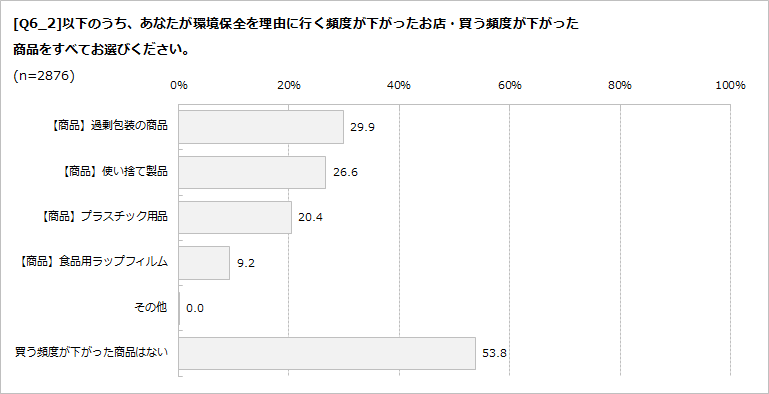Click the 53.8 value label
The width and height of the screenshot is (769, 394).
[x=494, y=353]
